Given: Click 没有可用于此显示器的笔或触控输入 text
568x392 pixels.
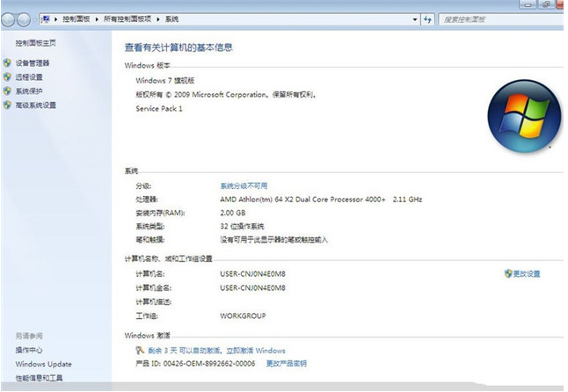Looking at the screenshot, I should click(273, 240).
